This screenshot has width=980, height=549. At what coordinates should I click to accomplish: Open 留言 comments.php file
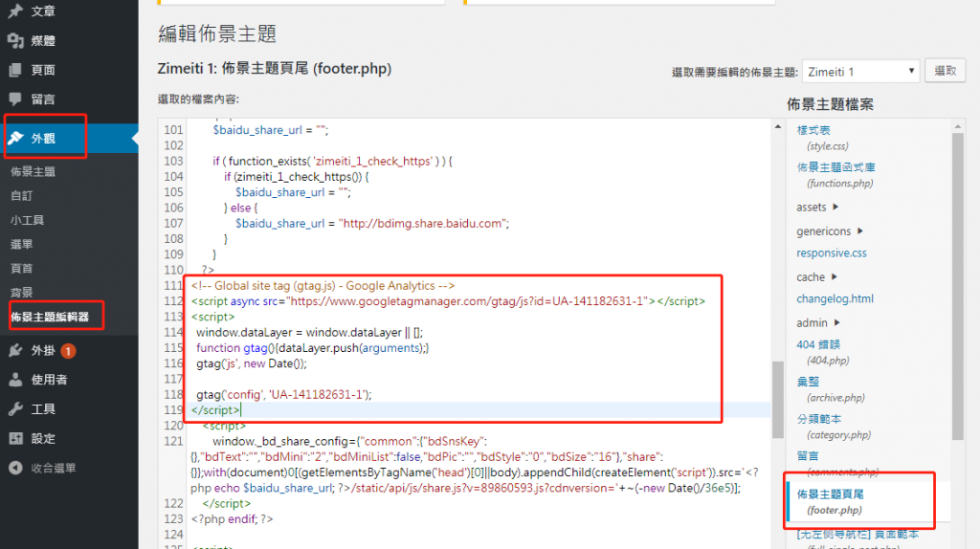[x=808, y=456]
